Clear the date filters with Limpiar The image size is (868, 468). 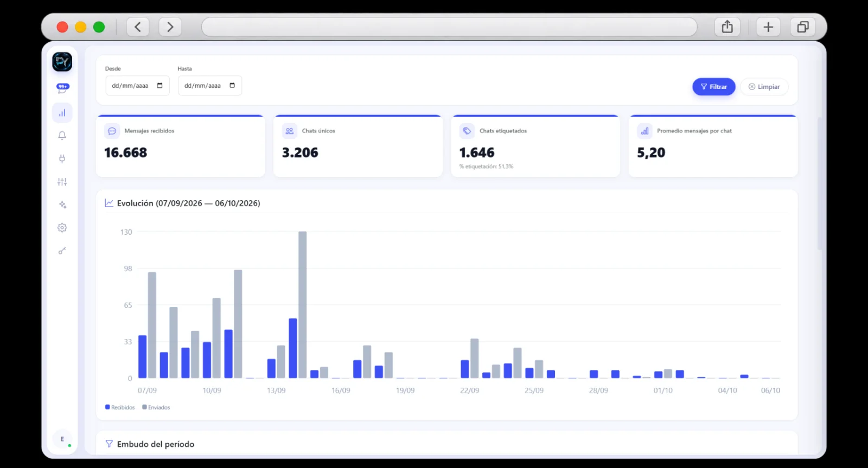764,87
